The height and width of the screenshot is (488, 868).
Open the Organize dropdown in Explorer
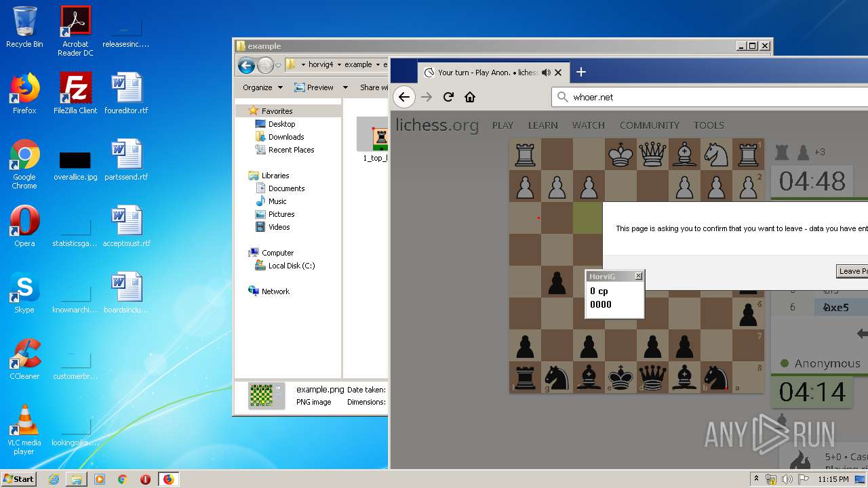(x=262, y=87)
